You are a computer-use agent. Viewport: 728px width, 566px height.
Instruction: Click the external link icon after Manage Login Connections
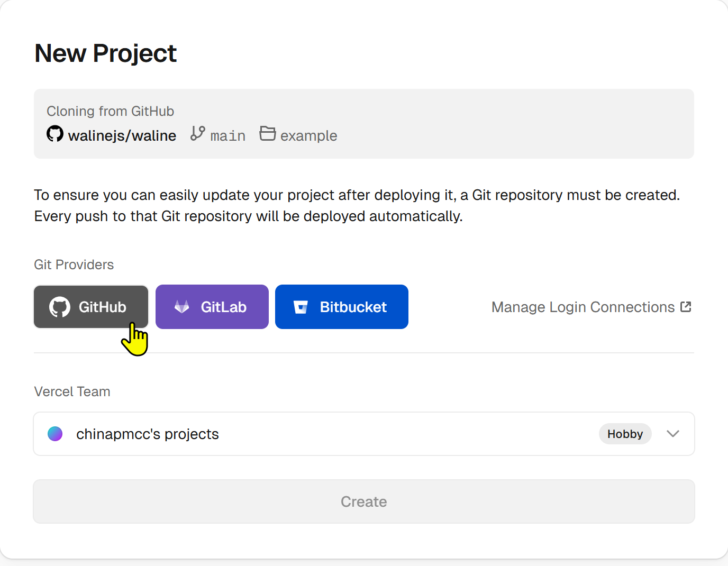(686, 307)
